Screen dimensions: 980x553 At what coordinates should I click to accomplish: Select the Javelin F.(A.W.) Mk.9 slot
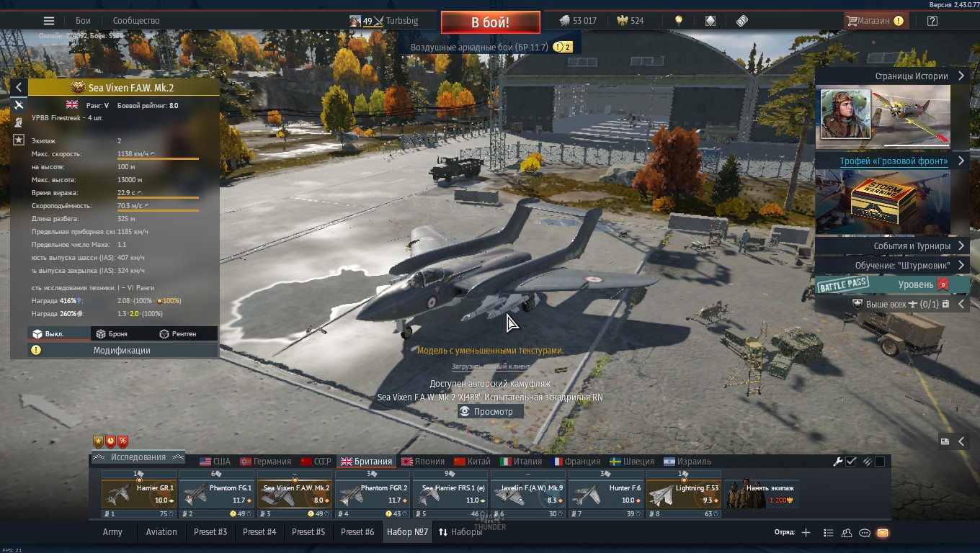point(528,494)
